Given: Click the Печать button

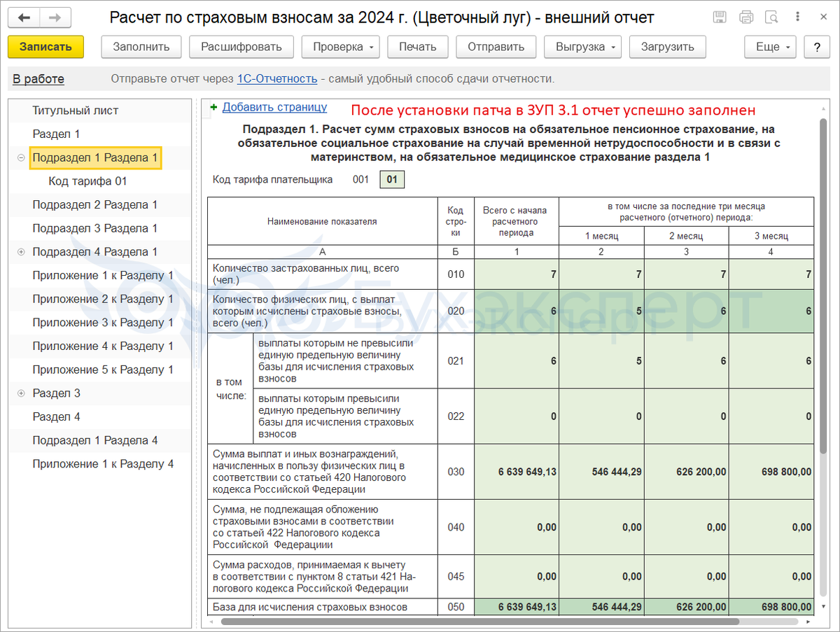Looking at the screenshot, I should click(x=418, y=47).
